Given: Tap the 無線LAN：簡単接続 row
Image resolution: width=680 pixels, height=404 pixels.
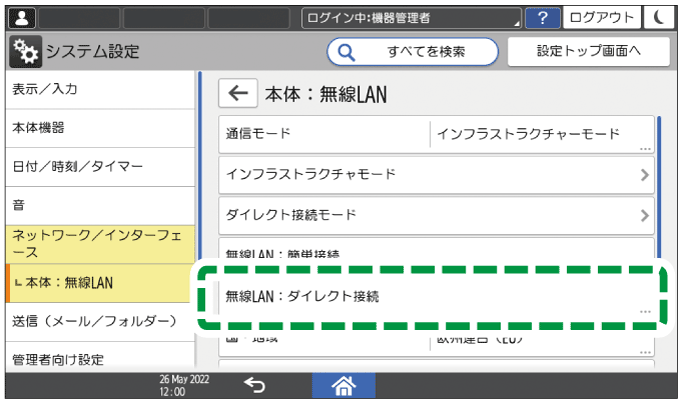Looking at the screenshot, I should pos(436,249).
